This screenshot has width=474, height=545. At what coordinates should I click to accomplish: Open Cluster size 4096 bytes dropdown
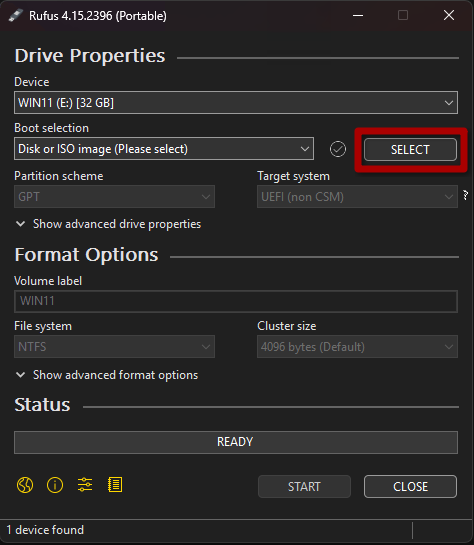(x=357, y=347)
